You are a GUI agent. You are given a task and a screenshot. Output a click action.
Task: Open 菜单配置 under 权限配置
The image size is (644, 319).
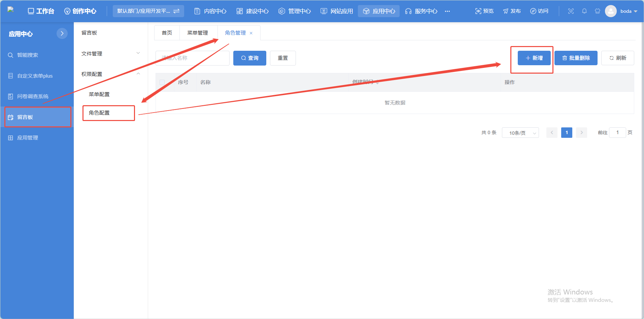coord(99,94)
